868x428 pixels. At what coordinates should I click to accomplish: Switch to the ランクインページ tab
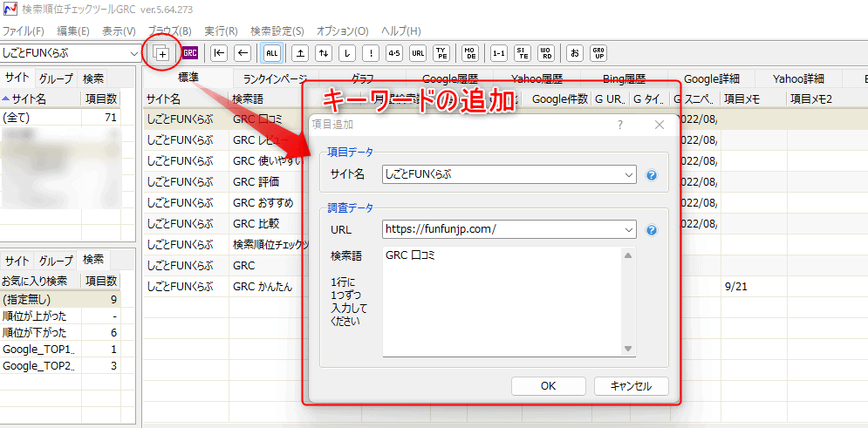click(x=275, y=79)
